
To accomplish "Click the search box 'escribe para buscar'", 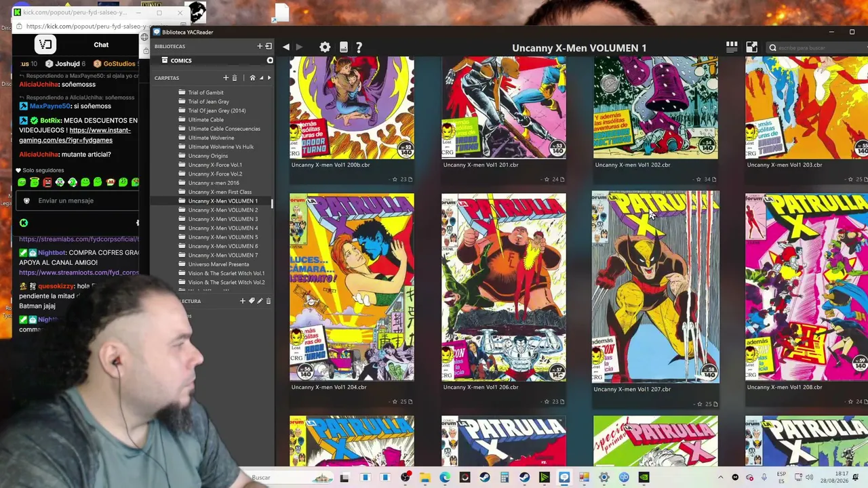I will click(x=817, y=47).
